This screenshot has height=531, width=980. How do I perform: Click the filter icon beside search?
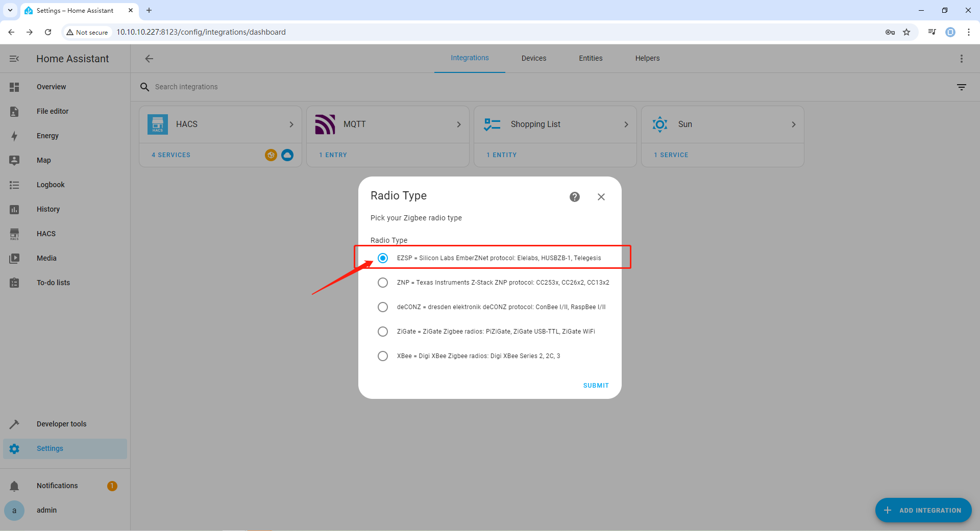click(961, 87)
